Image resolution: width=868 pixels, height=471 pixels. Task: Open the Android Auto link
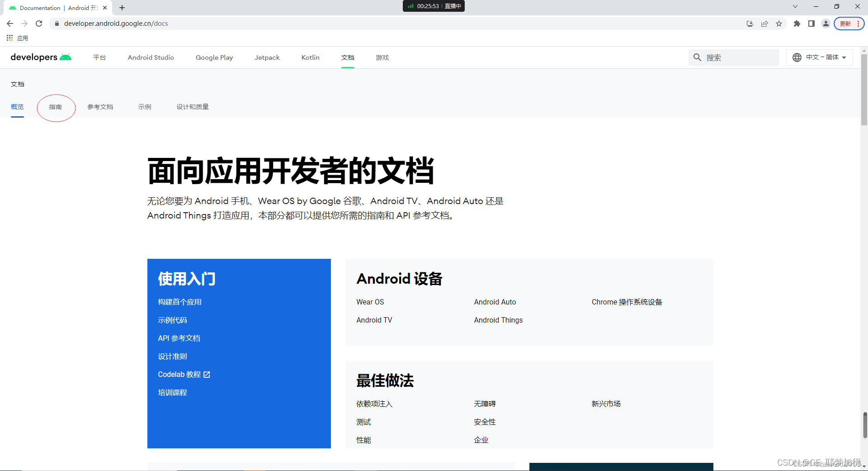495,302
